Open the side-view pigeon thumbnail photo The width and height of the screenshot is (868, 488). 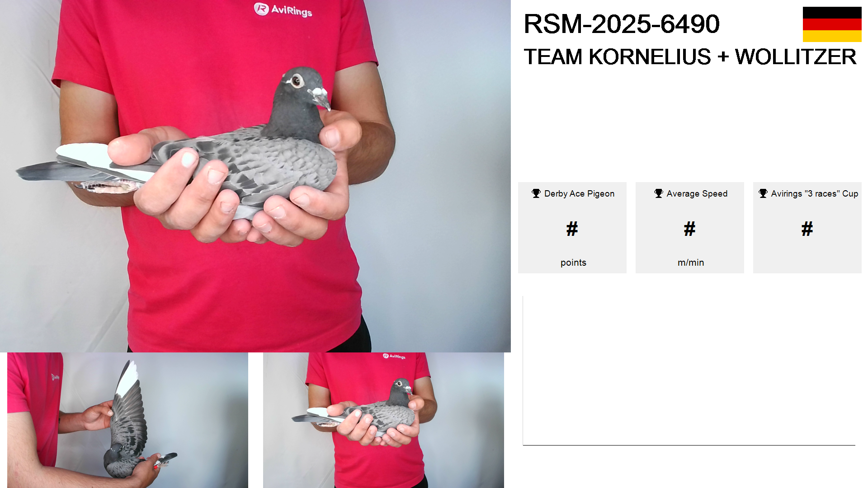[x=383, y=420]
